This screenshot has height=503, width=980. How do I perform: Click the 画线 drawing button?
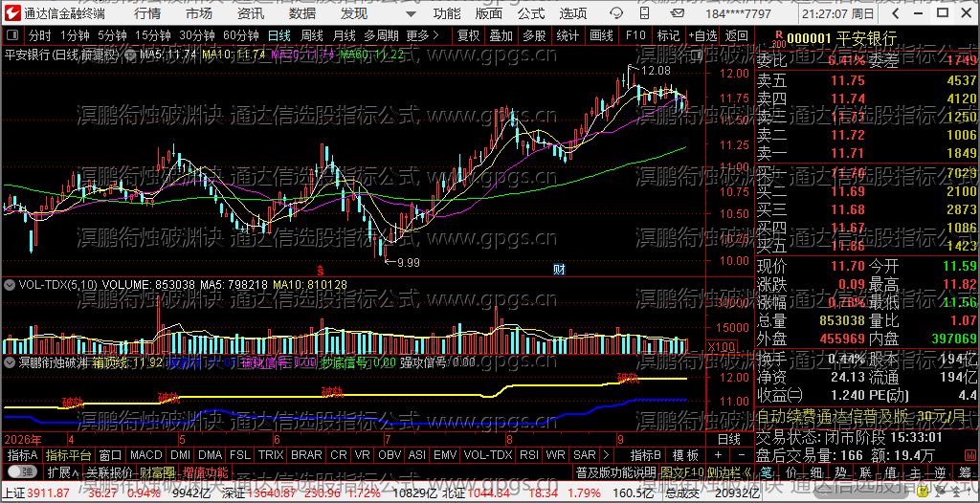(x=601, y=35)
